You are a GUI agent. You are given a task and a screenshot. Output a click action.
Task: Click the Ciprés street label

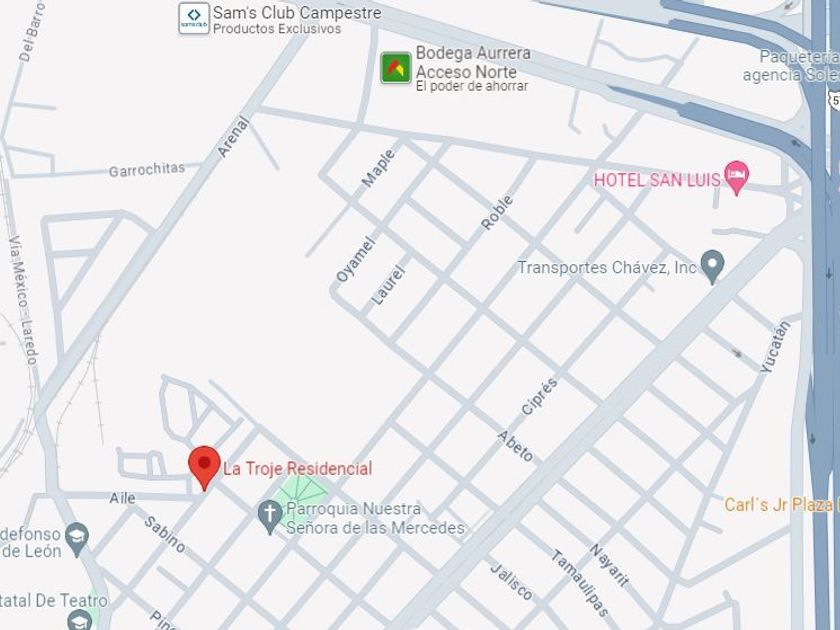[539, 396]
